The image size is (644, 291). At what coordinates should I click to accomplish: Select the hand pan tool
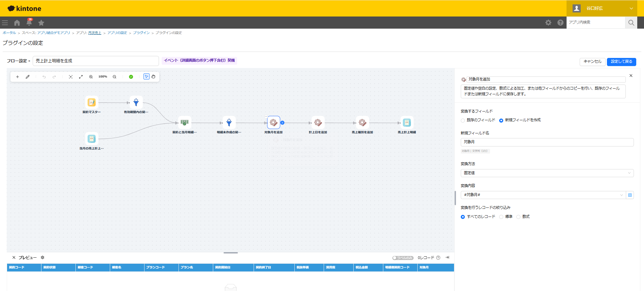point(153,76)
